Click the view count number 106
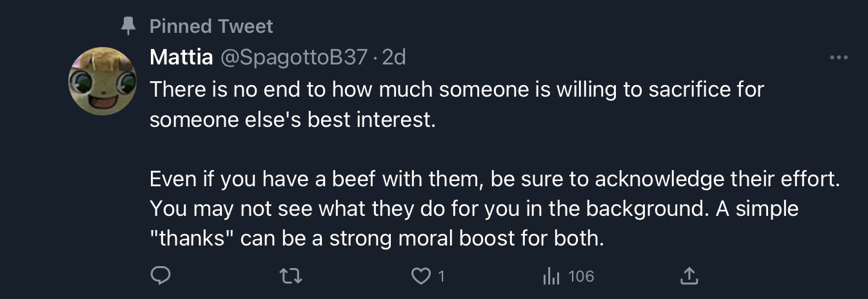The height and width of the screenshot is (299, 868). (581, 276)
